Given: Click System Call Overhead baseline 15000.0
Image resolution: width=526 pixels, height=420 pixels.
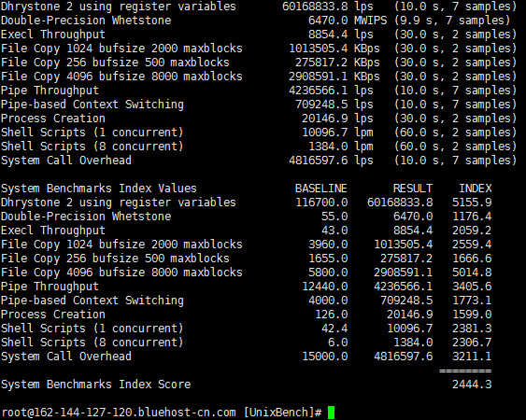Looking at the screenshot, I should [x=325, y=357].
